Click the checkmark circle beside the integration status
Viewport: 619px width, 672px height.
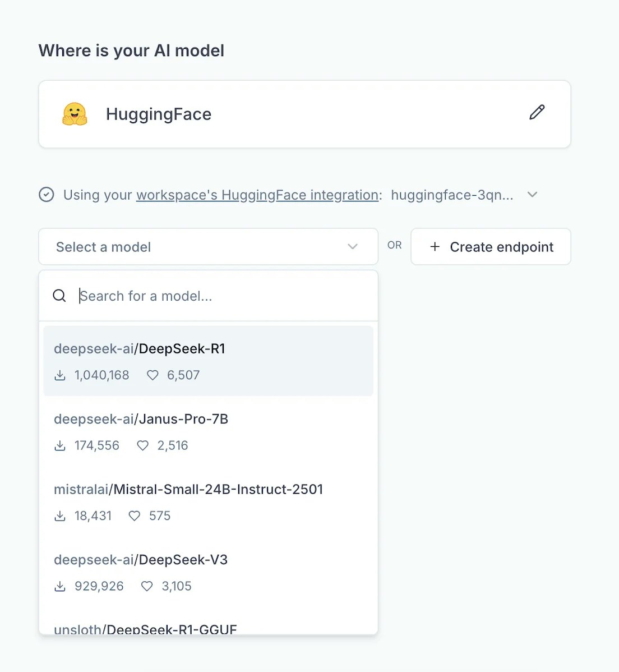47,195
